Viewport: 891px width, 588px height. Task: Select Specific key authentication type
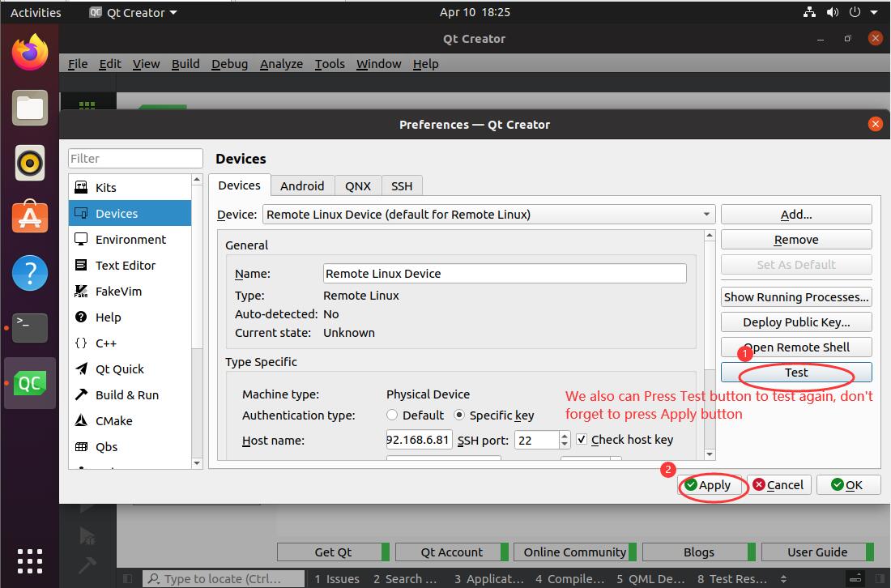[459, 415]
